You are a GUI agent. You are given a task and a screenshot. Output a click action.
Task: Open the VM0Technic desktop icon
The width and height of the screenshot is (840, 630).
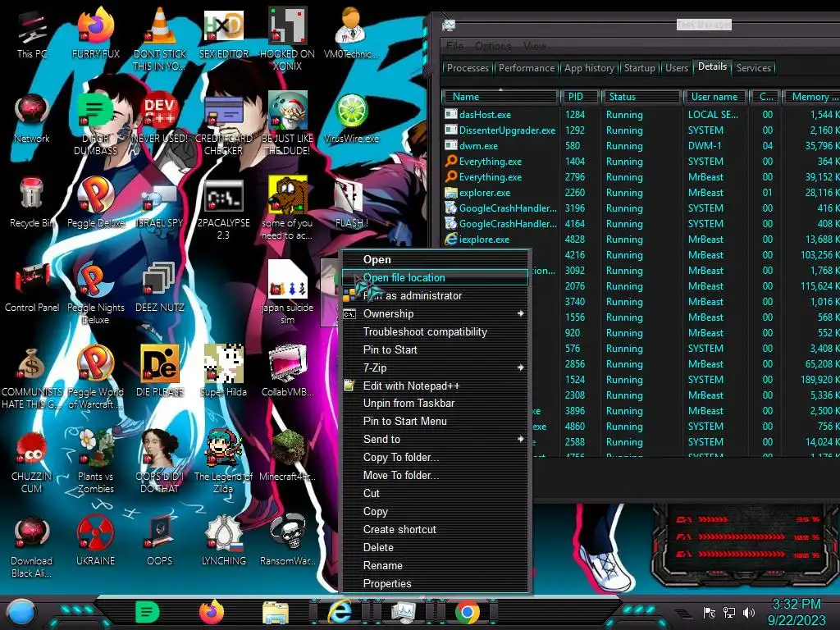coord(351,33)
